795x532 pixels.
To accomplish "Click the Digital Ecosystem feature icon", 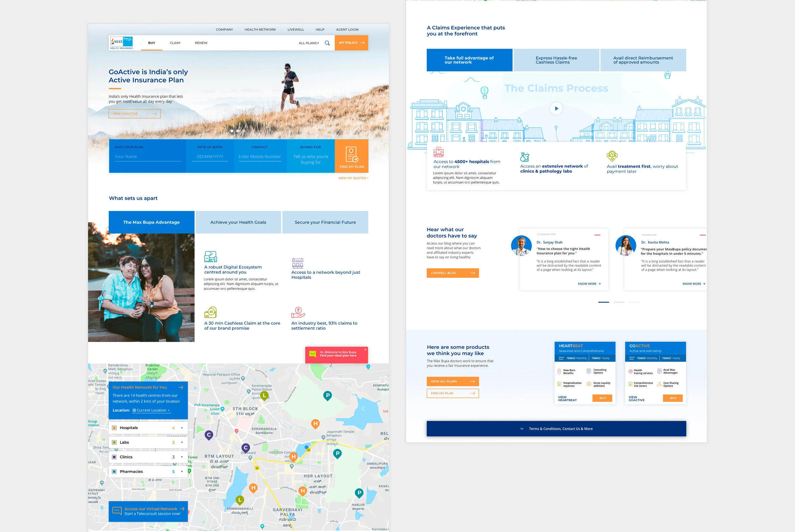I will pyautogui.click(x=210, y=257).
